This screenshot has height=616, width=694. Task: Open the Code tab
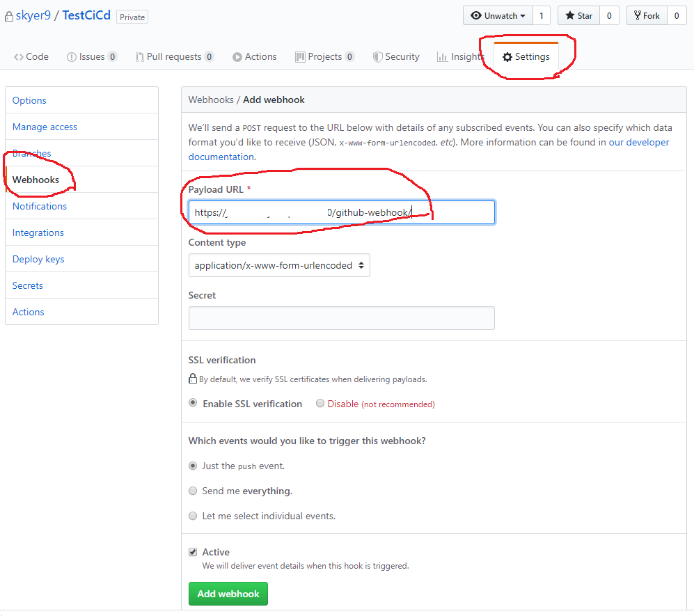coord(31,56)
